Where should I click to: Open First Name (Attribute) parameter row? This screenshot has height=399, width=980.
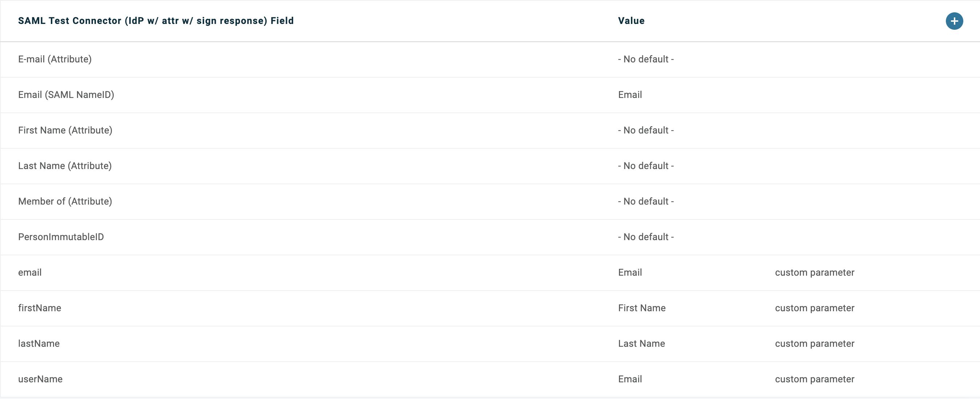coord(65,130)
